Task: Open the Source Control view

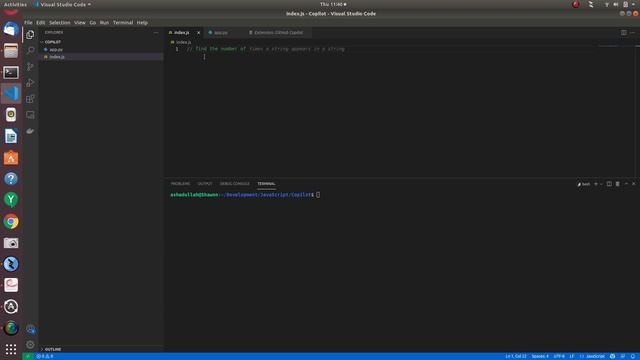Action: tap(30, 67)
